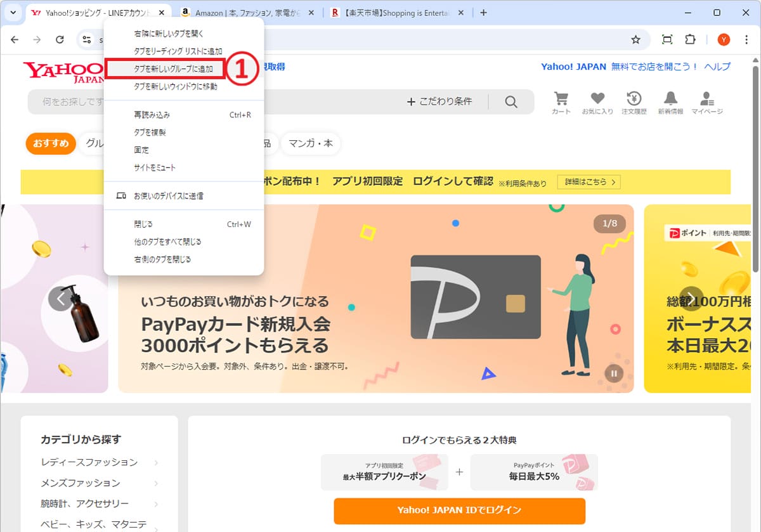
Task: Expand the tab search dropdown arrow
Action: [13, 13]
